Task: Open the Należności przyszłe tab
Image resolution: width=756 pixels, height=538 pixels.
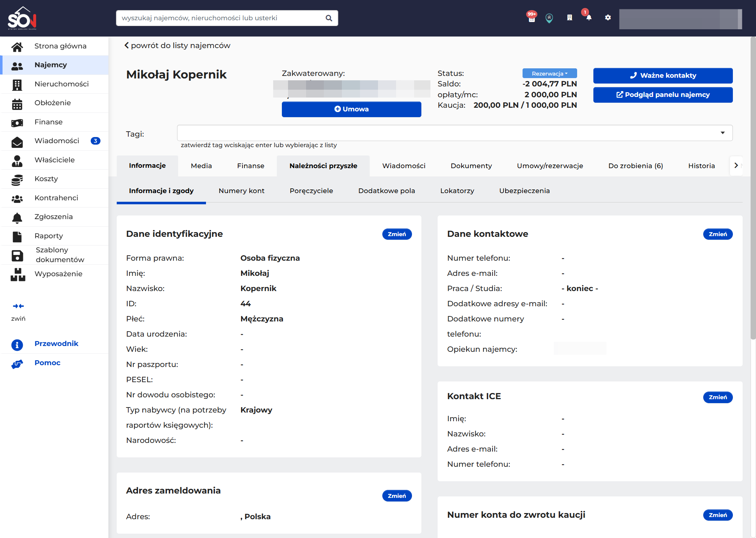Action: pyautogui.click(x=323, y=166)
